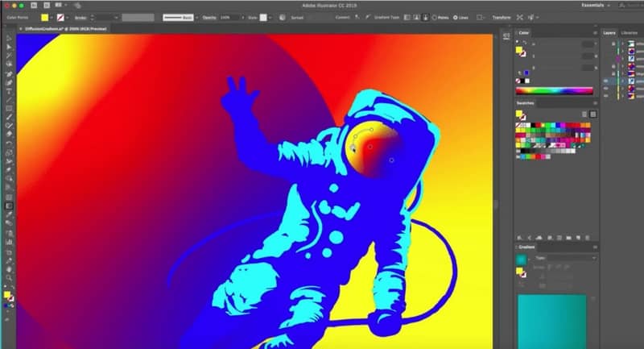Switch to the Layers tab
644x349 pixels.
pyautogui.click(x=609, y=33)
